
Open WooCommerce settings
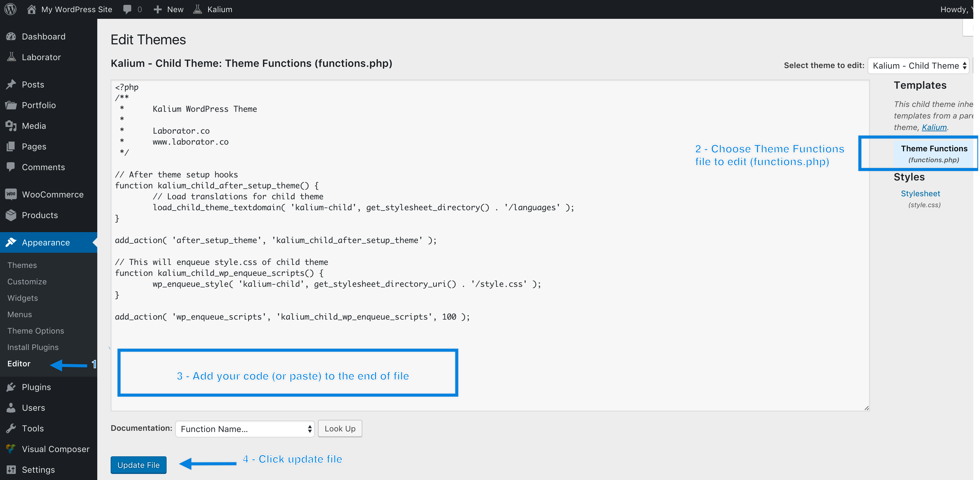coord(53,194)
